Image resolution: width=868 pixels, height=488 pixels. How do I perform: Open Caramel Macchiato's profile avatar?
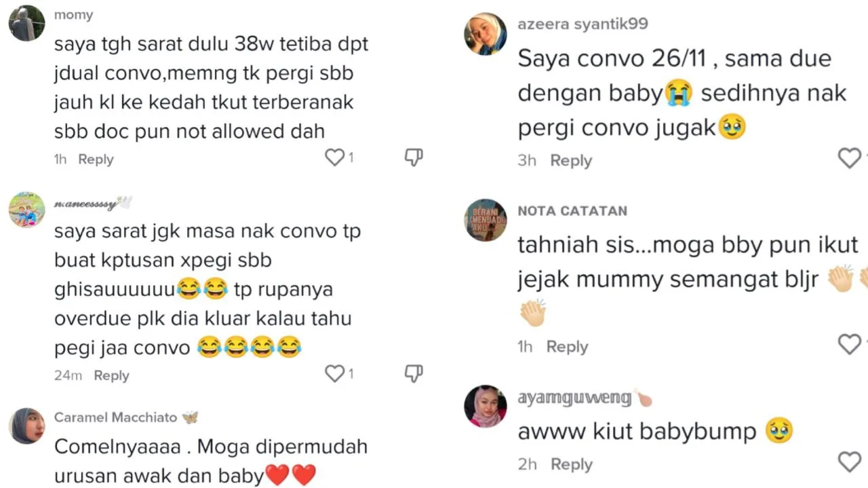(x=27, y=426)
